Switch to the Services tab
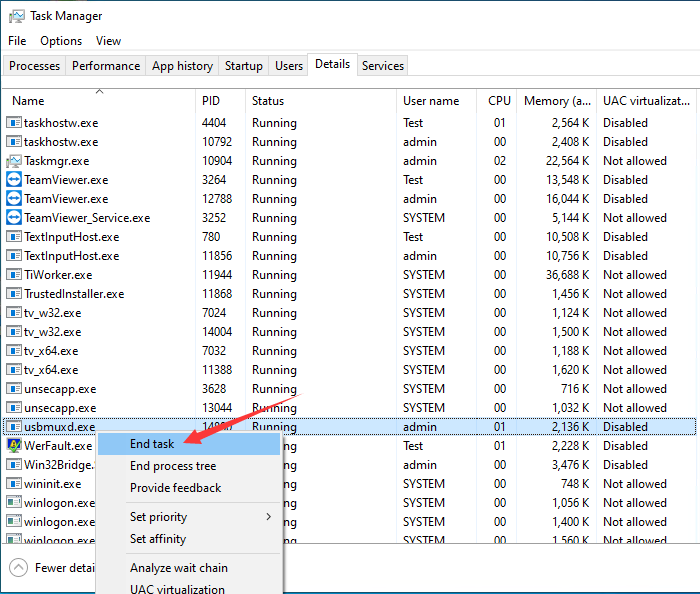Image resolution: width=700 pixels, height=594 pixels. tap(383, 66)
